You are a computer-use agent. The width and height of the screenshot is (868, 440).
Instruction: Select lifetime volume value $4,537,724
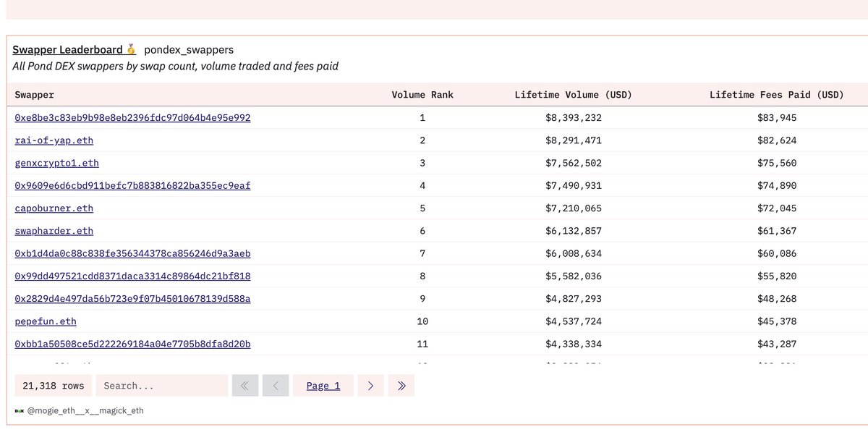[574, 321]
